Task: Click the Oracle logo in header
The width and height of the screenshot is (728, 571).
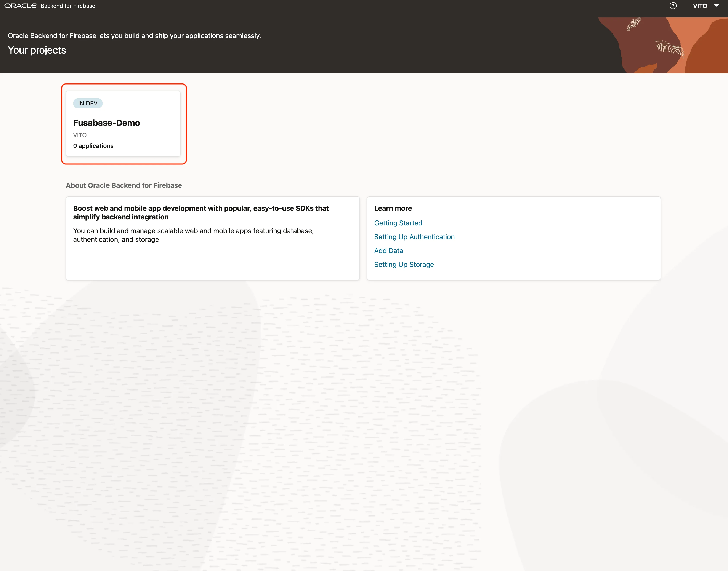Action: tap(20, 6)
